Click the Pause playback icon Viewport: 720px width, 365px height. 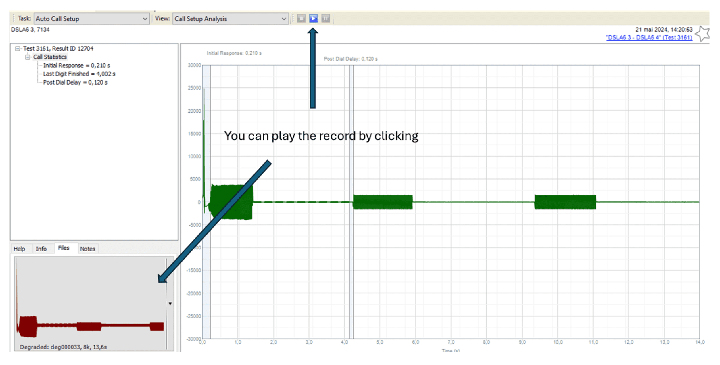tap(326, 19)
